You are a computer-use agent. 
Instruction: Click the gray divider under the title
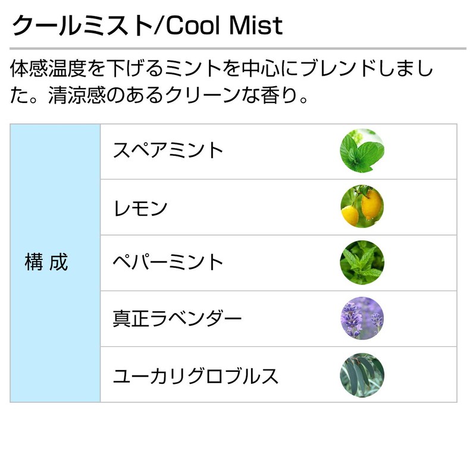click(x=238, y=48)
